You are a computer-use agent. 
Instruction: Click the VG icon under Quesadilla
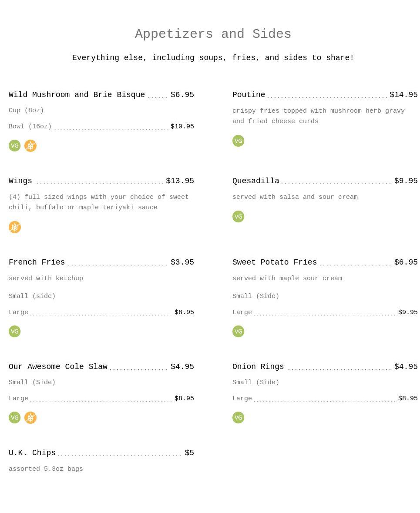tap(239, 216)
